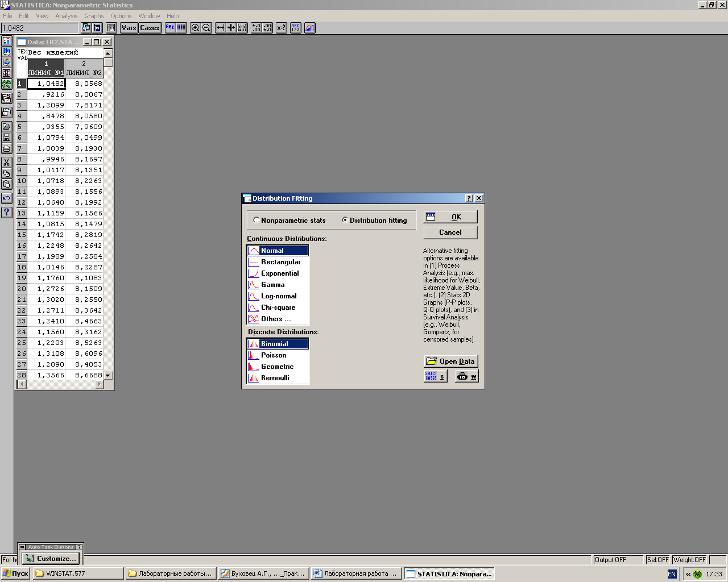
Task: Open the Analysis menu
Action: [67, 16]
